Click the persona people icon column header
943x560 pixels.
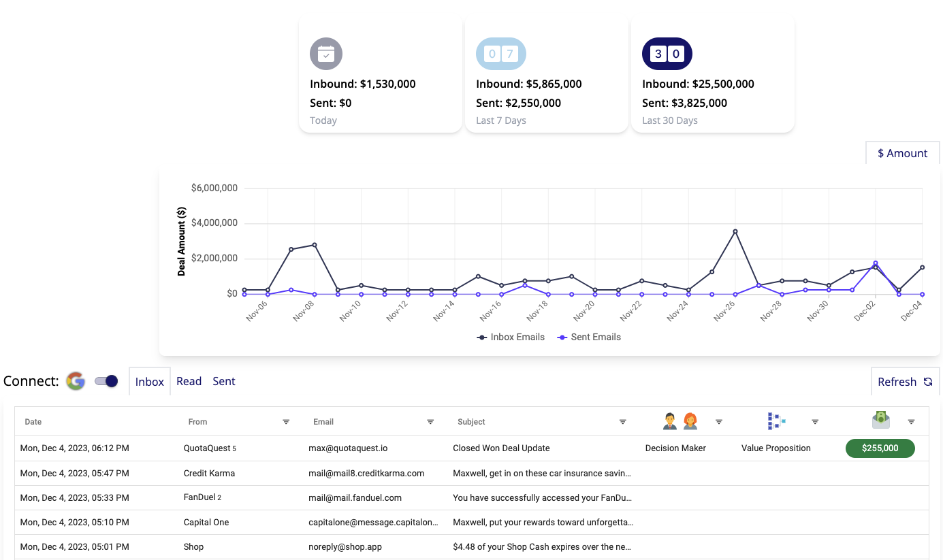(x=680, y=422)
